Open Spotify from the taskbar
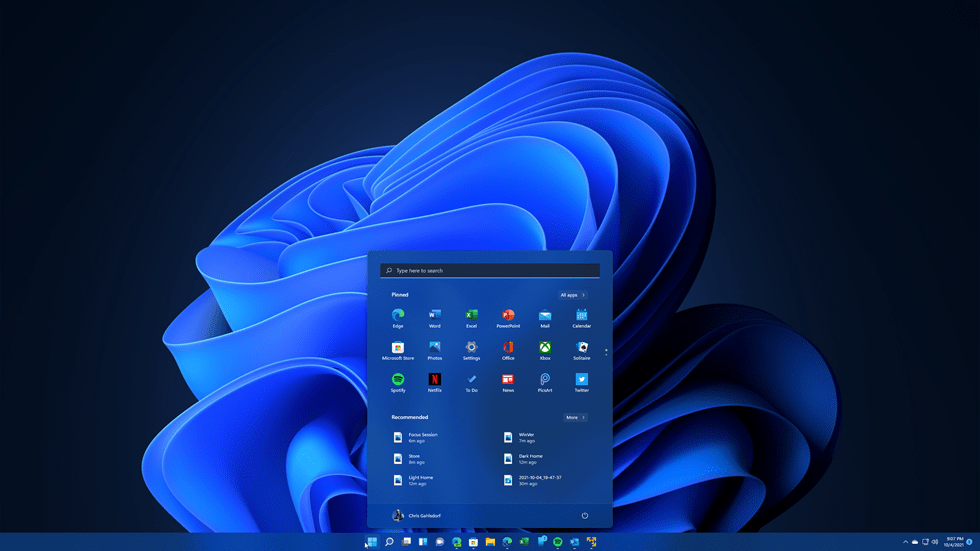The width and height of the screenshot is (980, 551). pos(558,542)
